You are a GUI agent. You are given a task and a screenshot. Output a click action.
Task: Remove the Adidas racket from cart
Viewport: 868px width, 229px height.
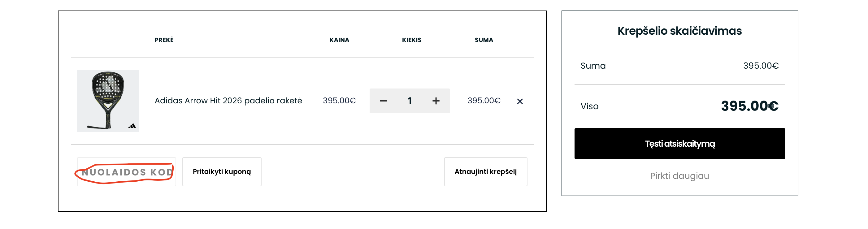tap(519, 102)
